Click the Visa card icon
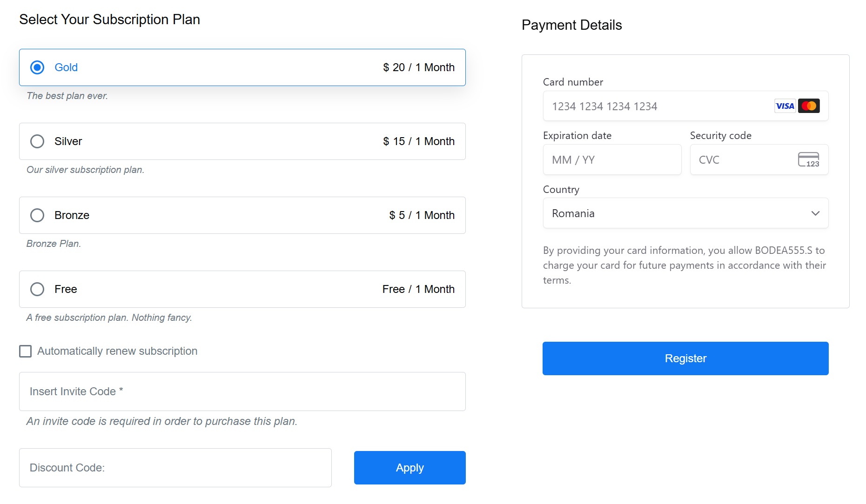 (785, 106)
